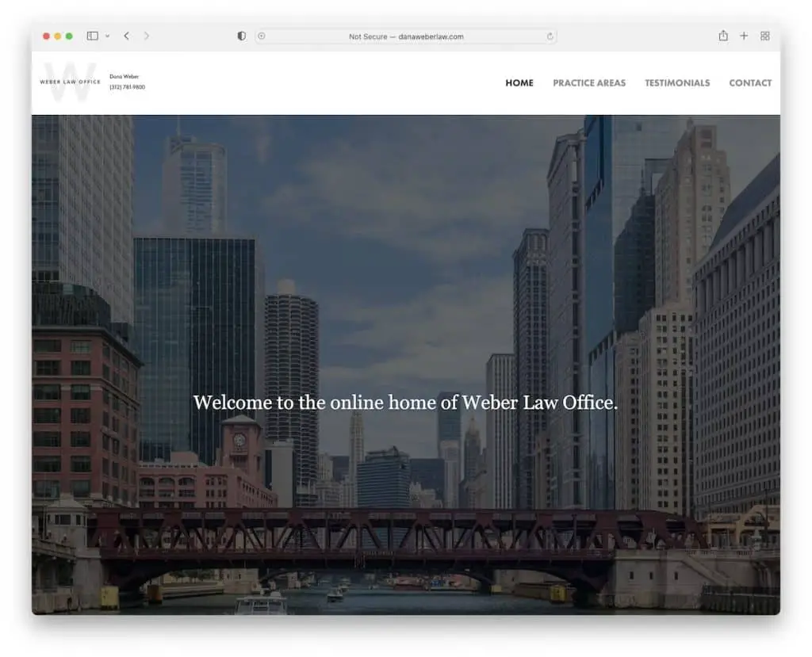This screenshot has height=657, width=812.
Task: Select the Welcome to the online home headline
Action: tap(405, 403)
